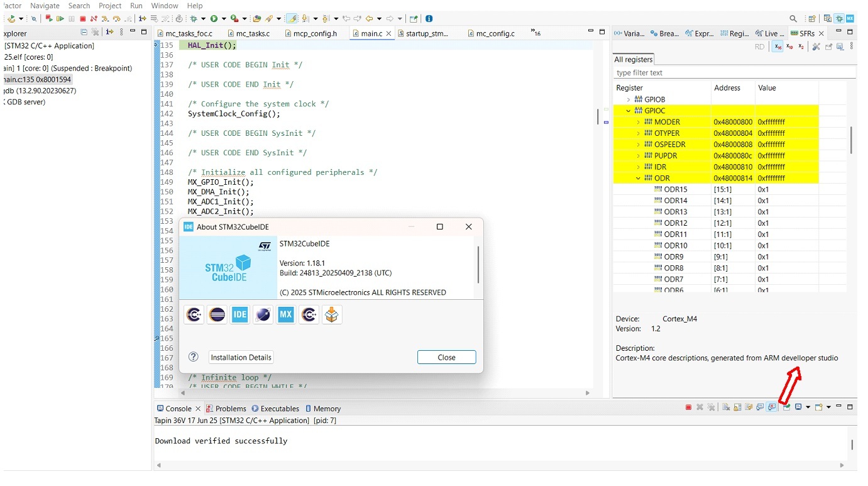Click the green Resume execution icon
The height and width of the screenshot is (486, 868).
coord(60,19)
